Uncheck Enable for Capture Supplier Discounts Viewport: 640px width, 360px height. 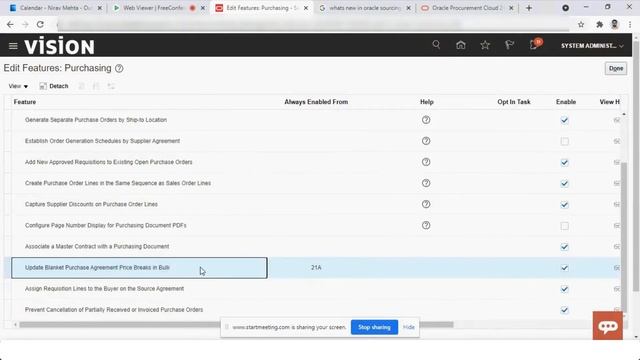coord(564,204)
